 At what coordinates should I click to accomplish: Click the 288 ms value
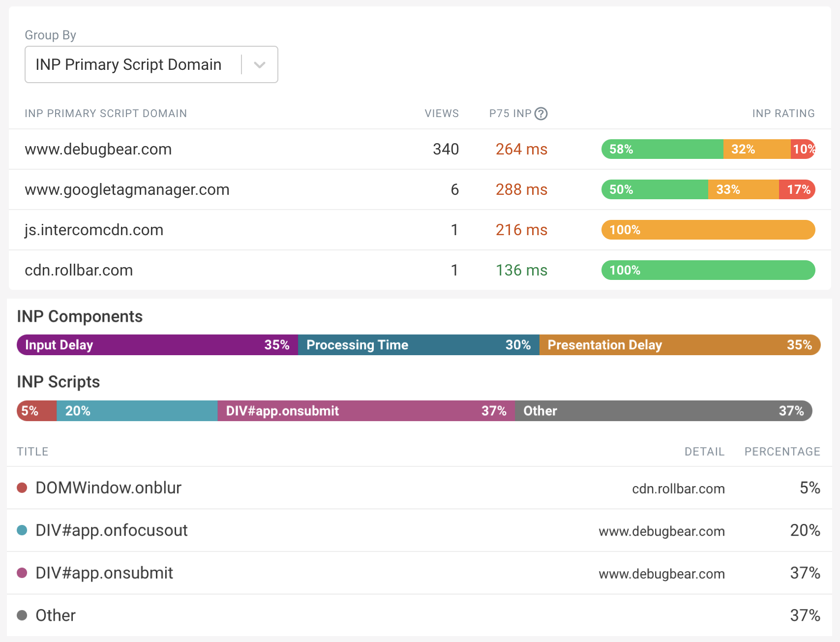pyautogui.click(x=521, y=189)
